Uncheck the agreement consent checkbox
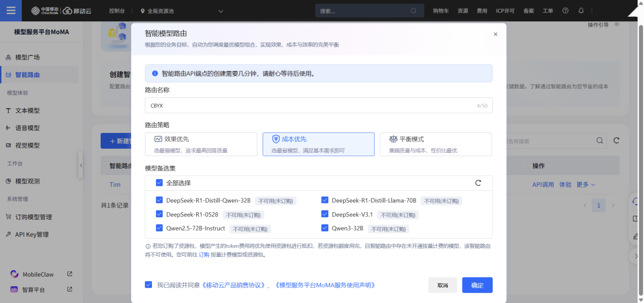644x303 pixels. pos(148,285)
